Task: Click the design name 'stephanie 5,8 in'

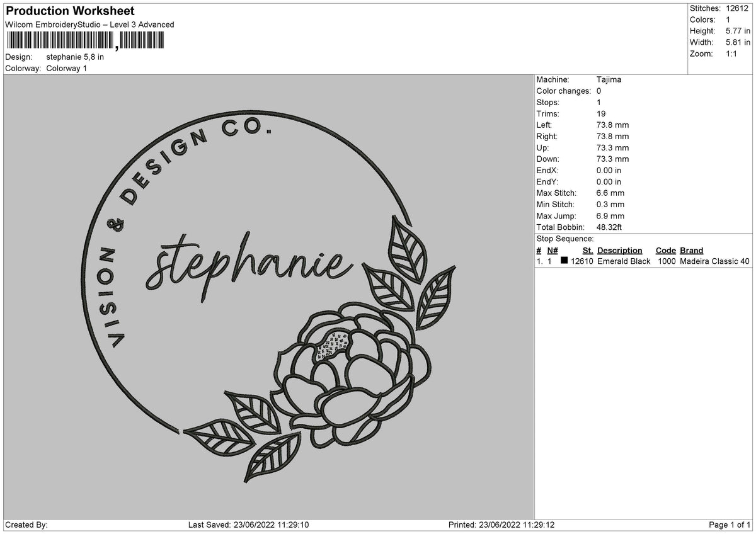Action: click(x=75, y=57)
